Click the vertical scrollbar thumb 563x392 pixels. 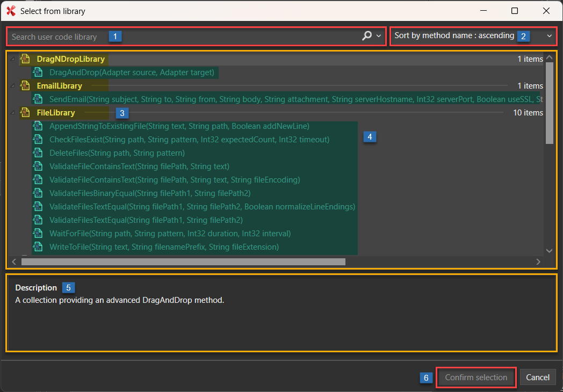click(550, 103)
